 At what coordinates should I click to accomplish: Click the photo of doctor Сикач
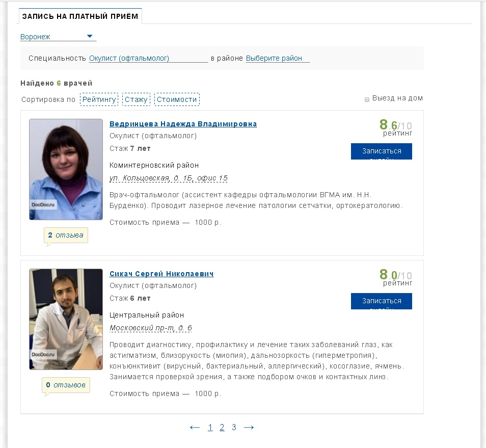pos(66,319)
